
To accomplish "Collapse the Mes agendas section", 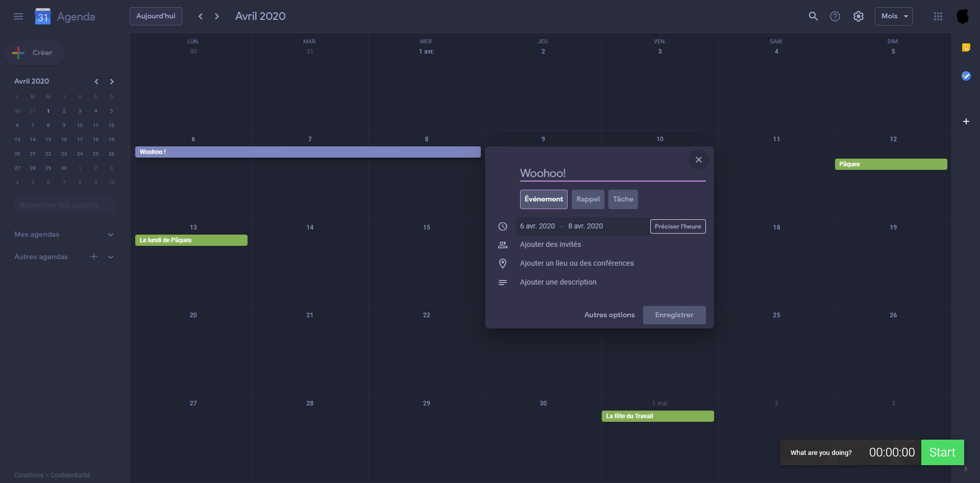I will (x=111, y=235).
